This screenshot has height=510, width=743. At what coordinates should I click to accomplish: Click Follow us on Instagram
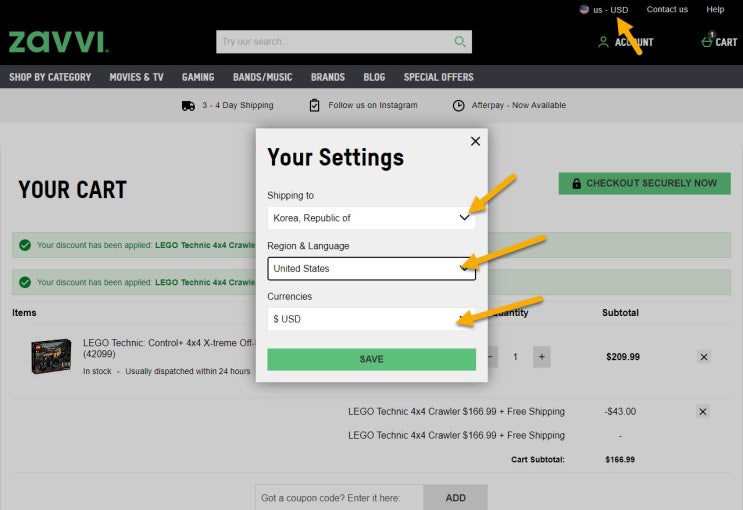[373, 105]
